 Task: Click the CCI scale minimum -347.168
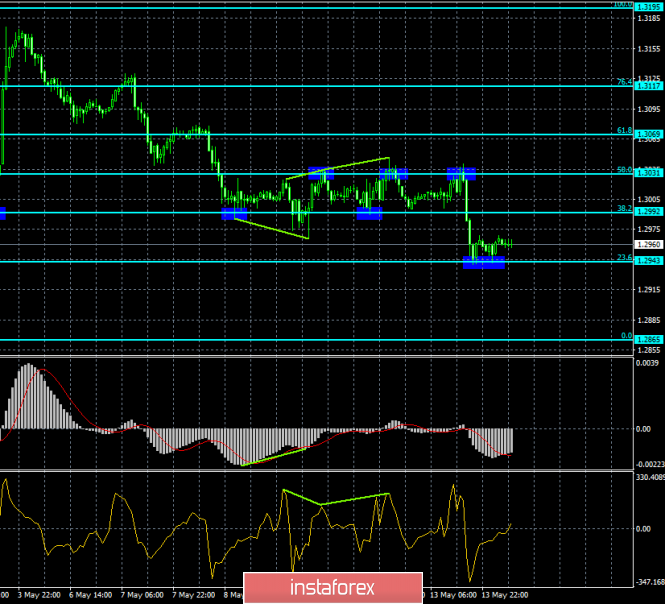(650, 582)
